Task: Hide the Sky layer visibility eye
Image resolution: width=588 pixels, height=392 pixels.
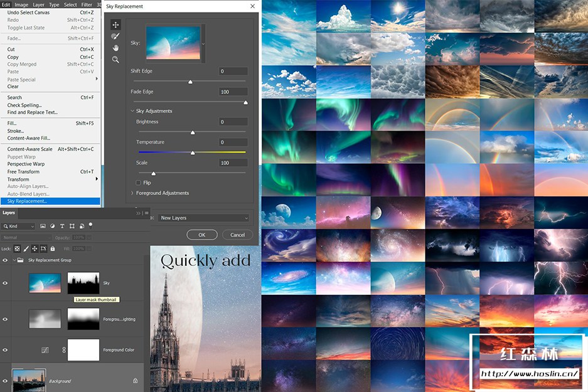Action: pos(5,283)
